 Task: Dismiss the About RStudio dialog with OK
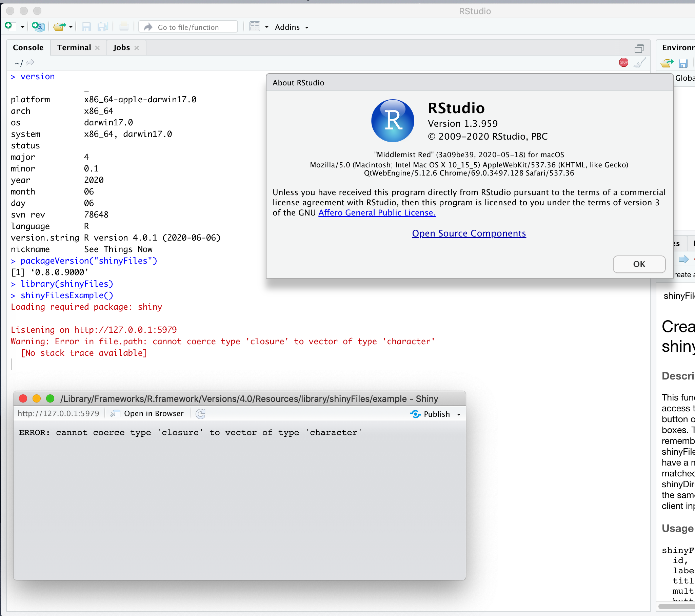point(639,264)
